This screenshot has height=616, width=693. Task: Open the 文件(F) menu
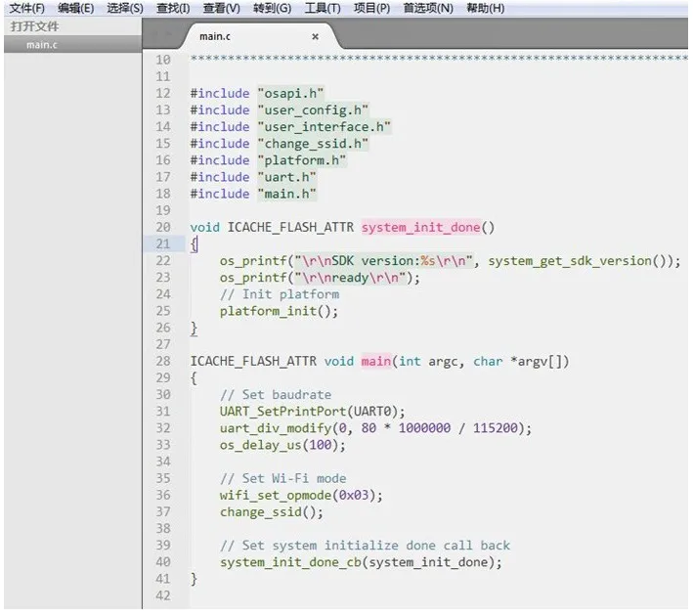click(x=26, y=9)
